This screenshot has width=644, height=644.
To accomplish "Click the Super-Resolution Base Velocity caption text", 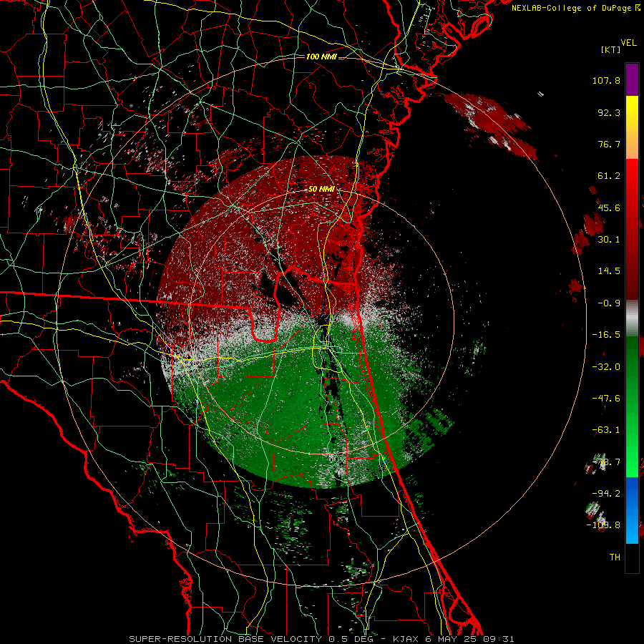I will [321, 639].
